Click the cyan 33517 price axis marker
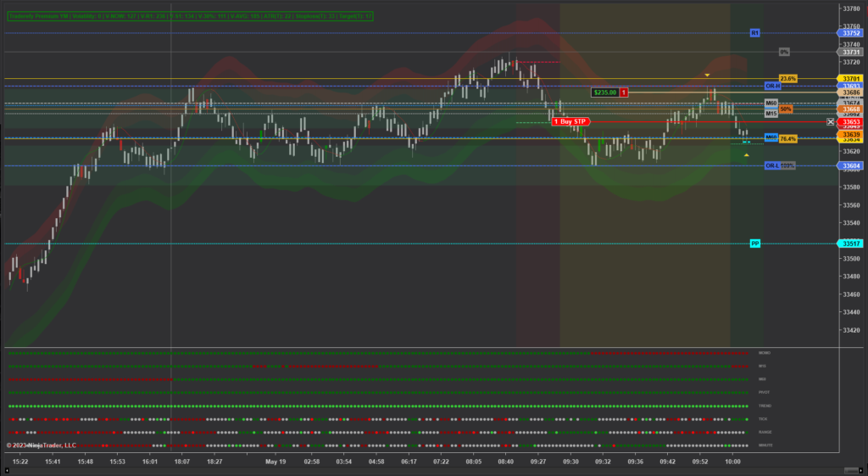Viewport: 868px width, 476px height. tap(851, 244)
